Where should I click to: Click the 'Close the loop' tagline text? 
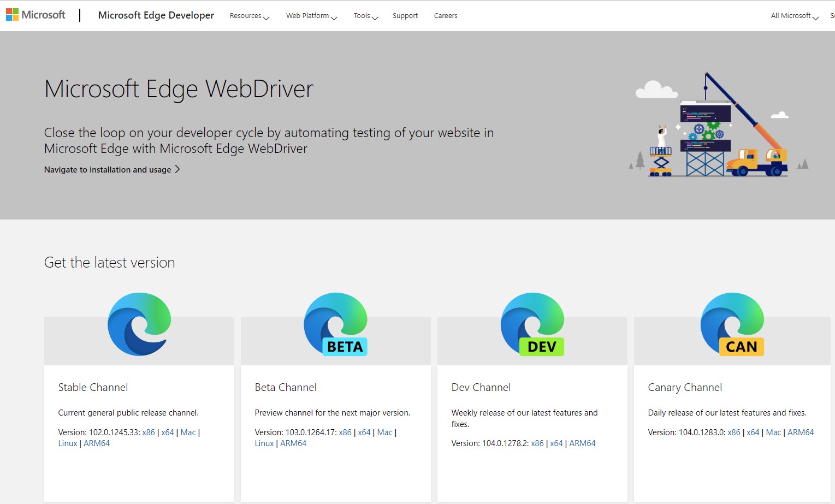pyautogui.click(x=269, y=140)
